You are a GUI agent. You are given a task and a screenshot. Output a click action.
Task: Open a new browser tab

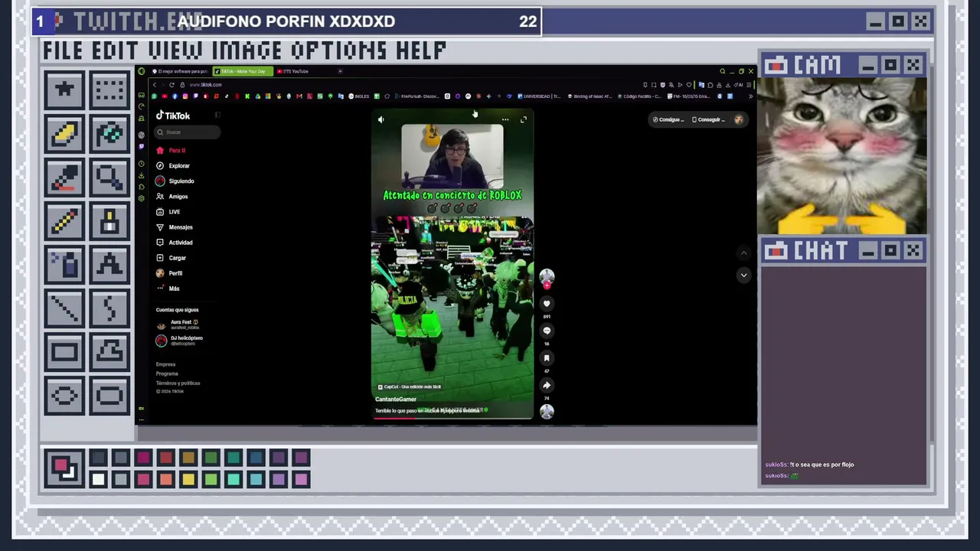click(x=340, y=71)
